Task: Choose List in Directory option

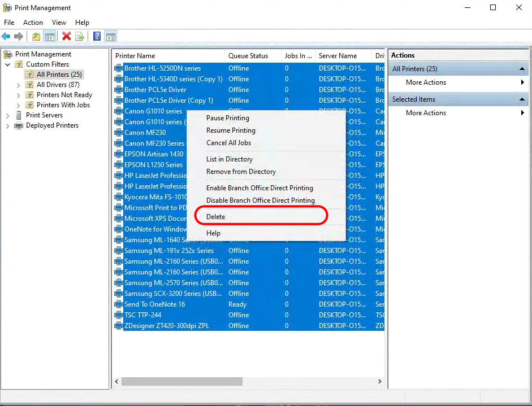Action: (266, 159)
